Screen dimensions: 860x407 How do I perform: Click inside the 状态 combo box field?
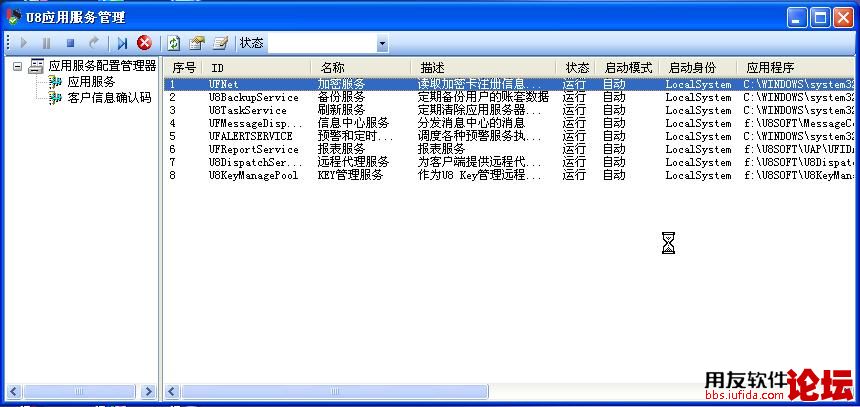322,43
